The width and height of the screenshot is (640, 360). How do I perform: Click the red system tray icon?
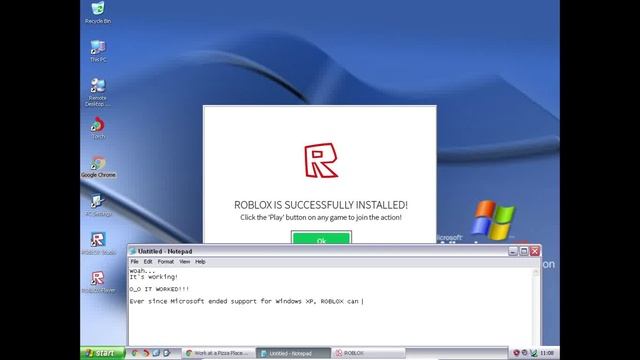tap(516, 353)
